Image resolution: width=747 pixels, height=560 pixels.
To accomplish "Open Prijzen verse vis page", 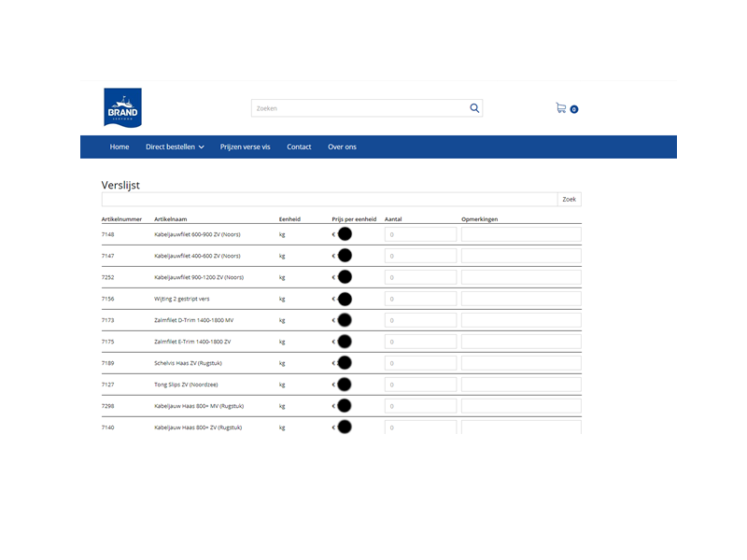I will [245, 147].
